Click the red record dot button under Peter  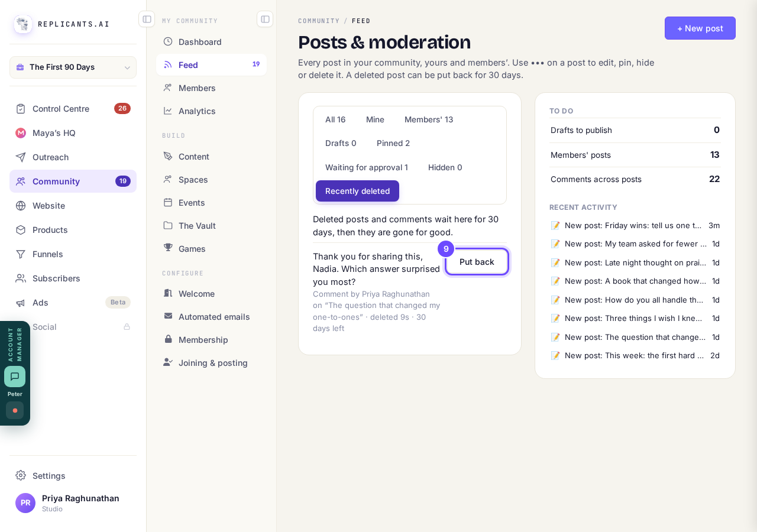point(15,410)
